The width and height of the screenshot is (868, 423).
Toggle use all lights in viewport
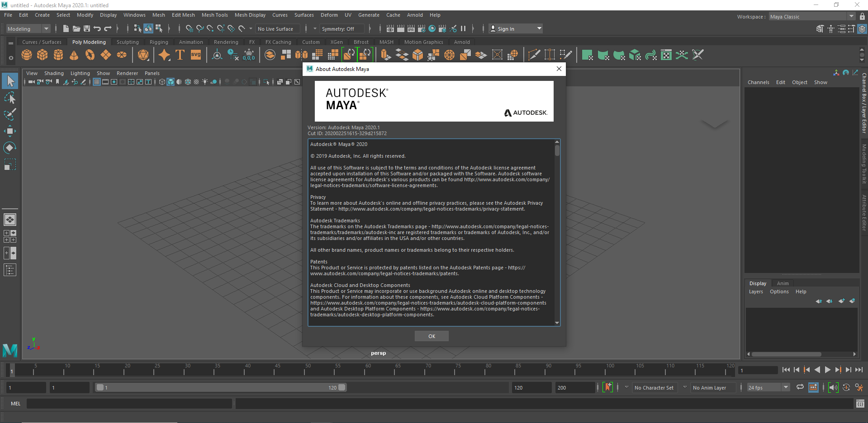(205, 82)
